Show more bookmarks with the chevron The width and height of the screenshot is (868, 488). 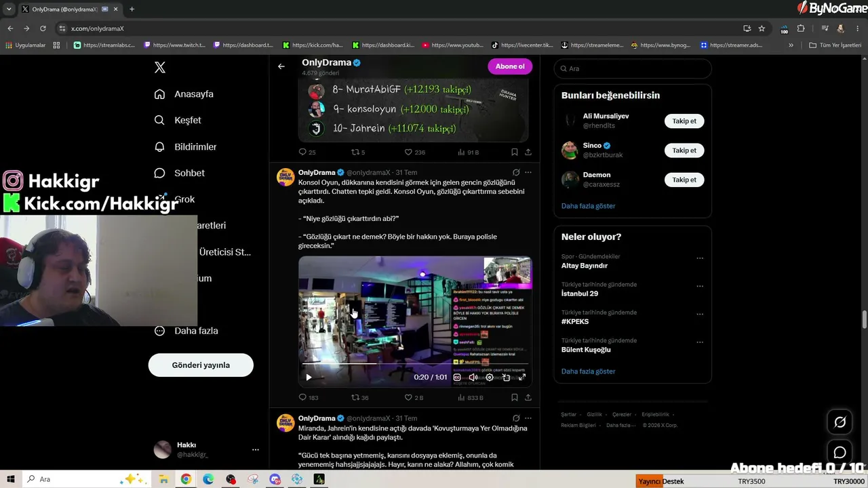(791, 45)
